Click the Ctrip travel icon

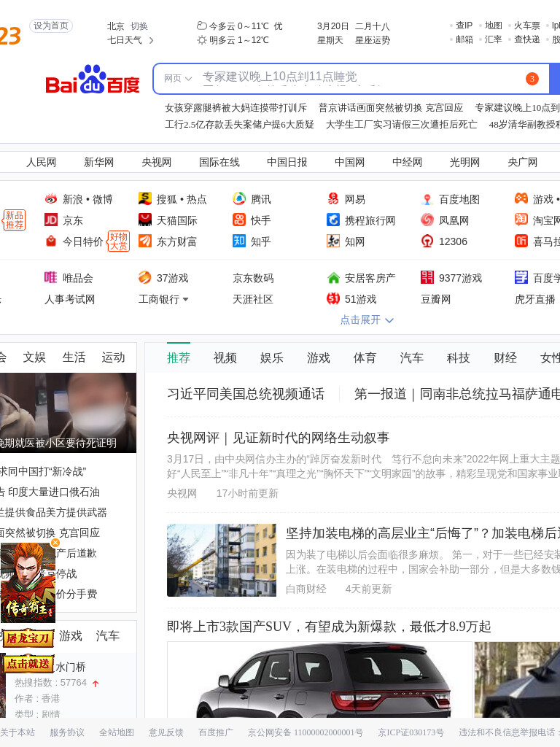(x=332, y=220)
